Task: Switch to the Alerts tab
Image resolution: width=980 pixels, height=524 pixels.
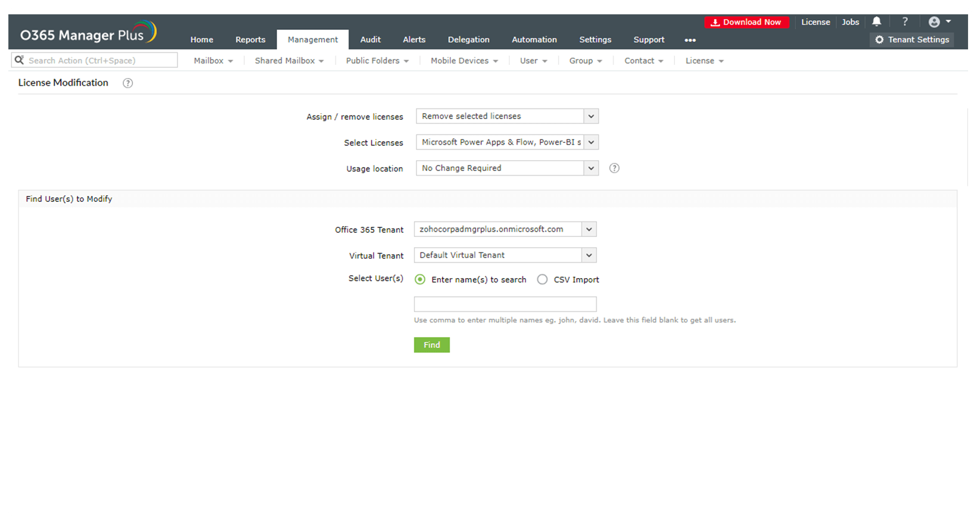Action: [x=414, y=39]
